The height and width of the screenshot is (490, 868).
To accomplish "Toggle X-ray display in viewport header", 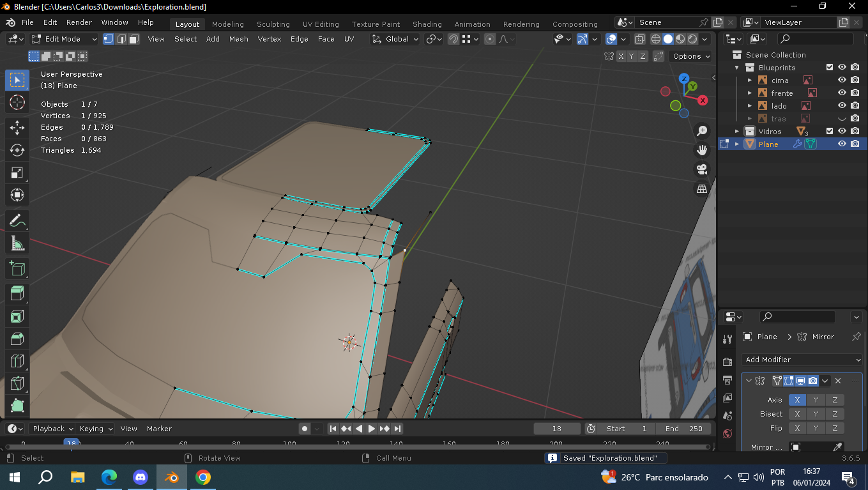I will click(639, 39).
